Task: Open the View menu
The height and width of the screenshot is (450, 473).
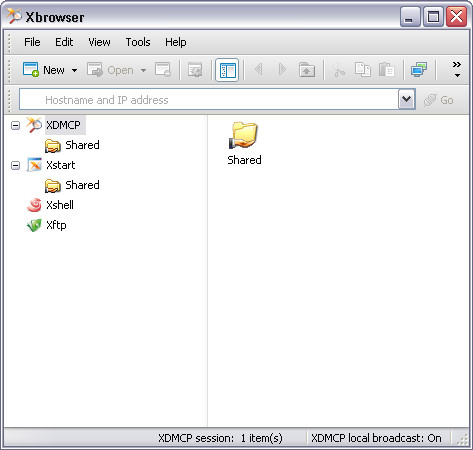Action: pyautogui.click(x=99, y=42)
